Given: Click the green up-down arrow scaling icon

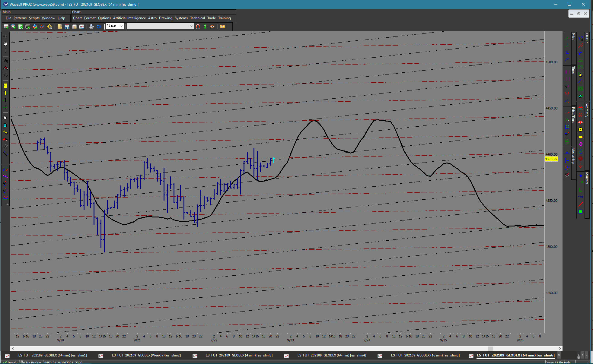Looking at the screenshot, I should point(205,27).
